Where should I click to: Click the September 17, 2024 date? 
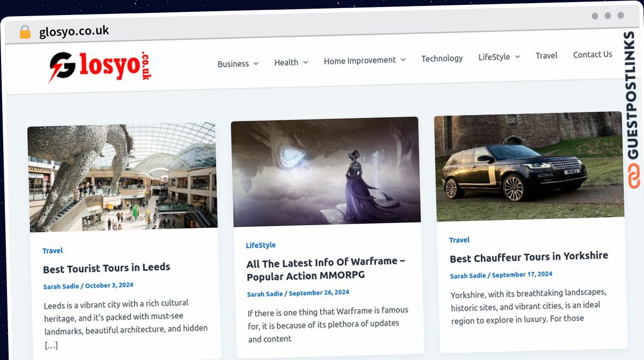click(x=522, y=274)
